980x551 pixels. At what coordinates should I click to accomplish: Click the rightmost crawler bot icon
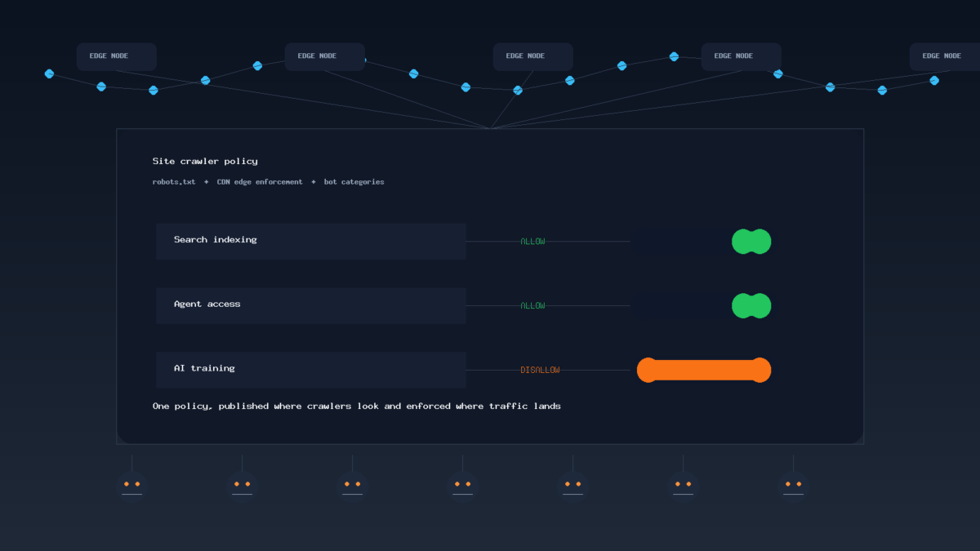[x=793, y=485]
